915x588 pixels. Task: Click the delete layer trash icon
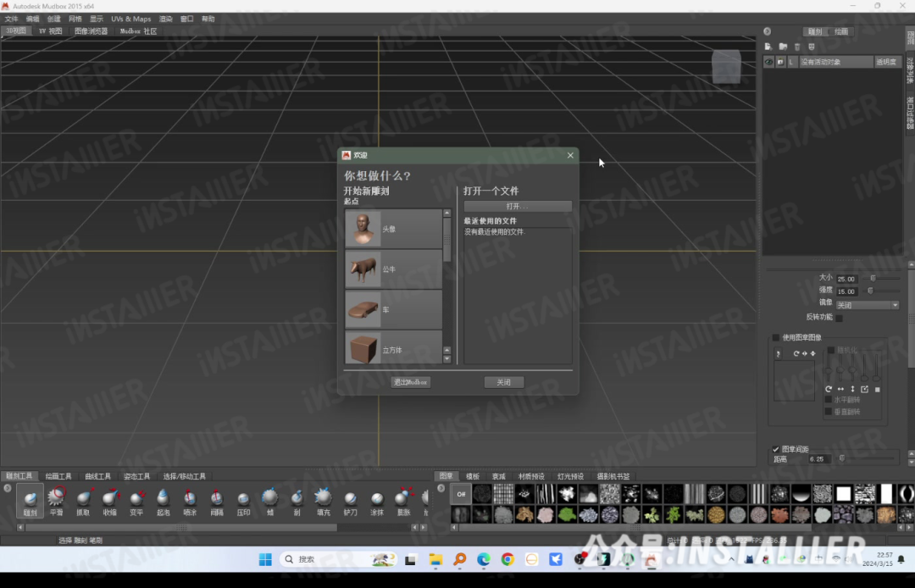coord(797,47)
